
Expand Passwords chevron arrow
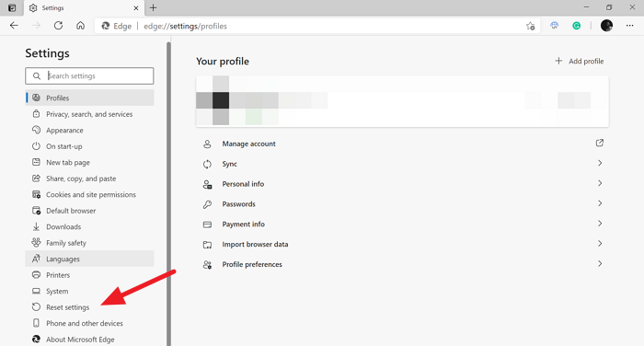click(600, 203)
